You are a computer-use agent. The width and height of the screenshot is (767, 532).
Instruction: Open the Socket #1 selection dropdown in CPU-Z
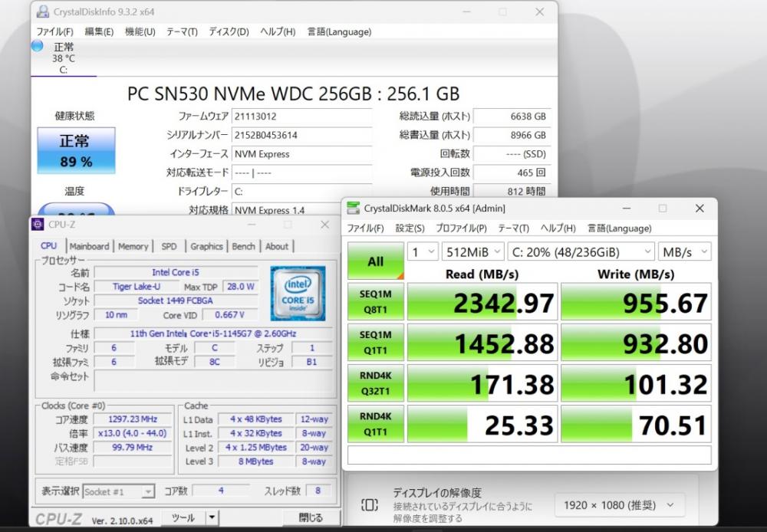point(119,491)
